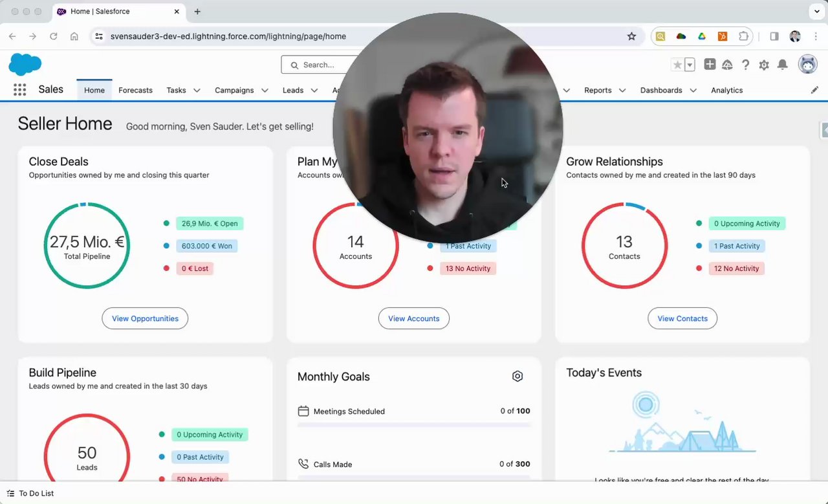Image resolution: width=828 pixels, height=504 pixels.
Task: Open the Dashboards tab
Action: point(661,90)
